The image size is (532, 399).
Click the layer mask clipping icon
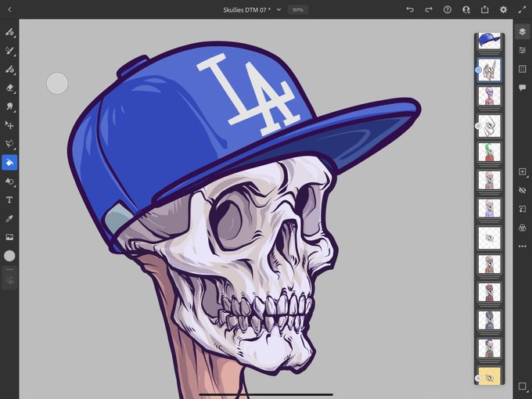pos(523,209)
